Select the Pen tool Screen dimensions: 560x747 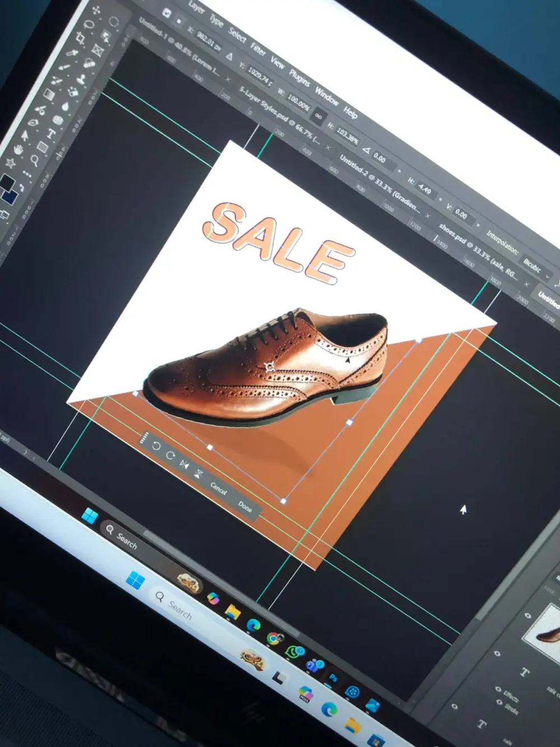(33, 122)
